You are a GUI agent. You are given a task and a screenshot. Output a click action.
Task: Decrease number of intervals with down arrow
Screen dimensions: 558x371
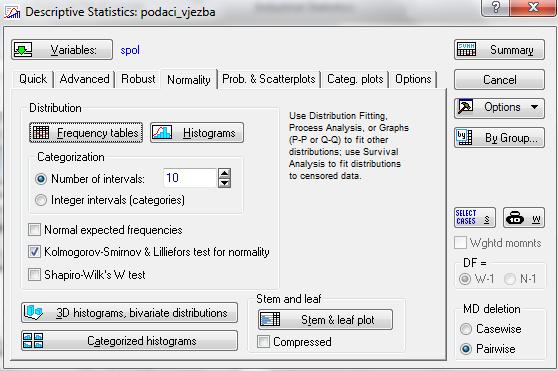click(x=225, y=183)
